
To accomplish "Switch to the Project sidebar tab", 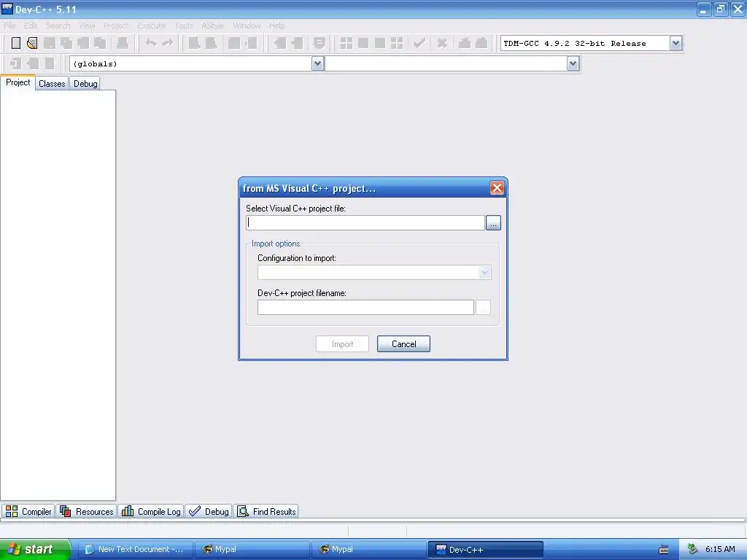I will click(18, 82).
